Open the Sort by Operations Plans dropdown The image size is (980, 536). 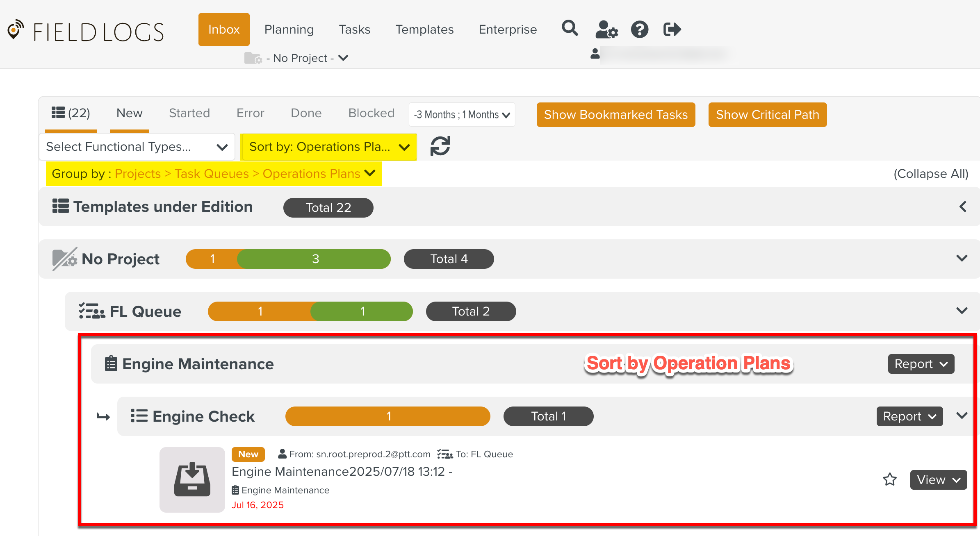pyautogui.click(x=328, y=147)
